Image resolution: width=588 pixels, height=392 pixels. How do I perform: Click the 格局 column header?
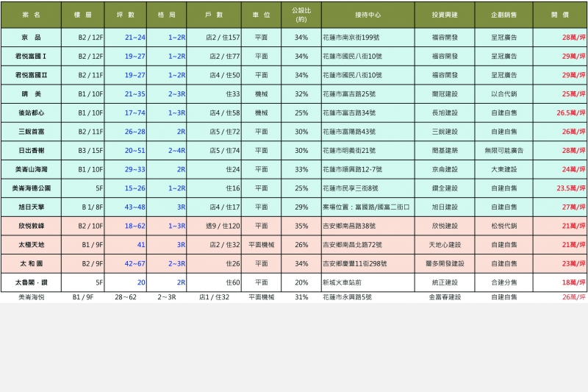(x=167, y=15)
